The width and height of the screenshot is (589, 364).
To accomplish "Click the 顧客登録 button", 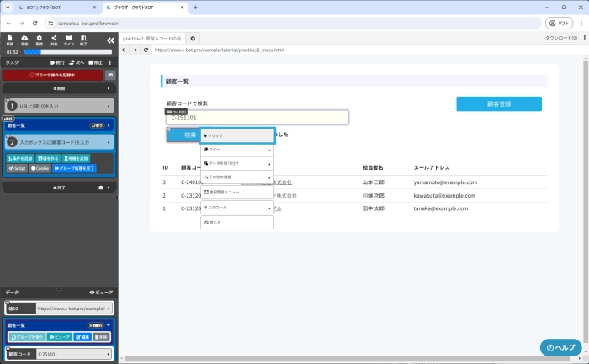I will 499,103.
